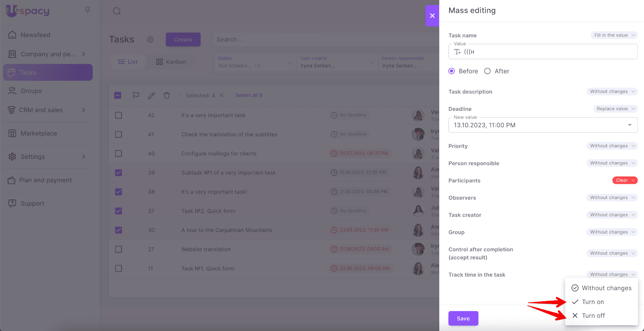Viewport: 644px width, 331px height.
Task: Choose 'Turn off' in the open menu
Action: [x=601, y=315]
